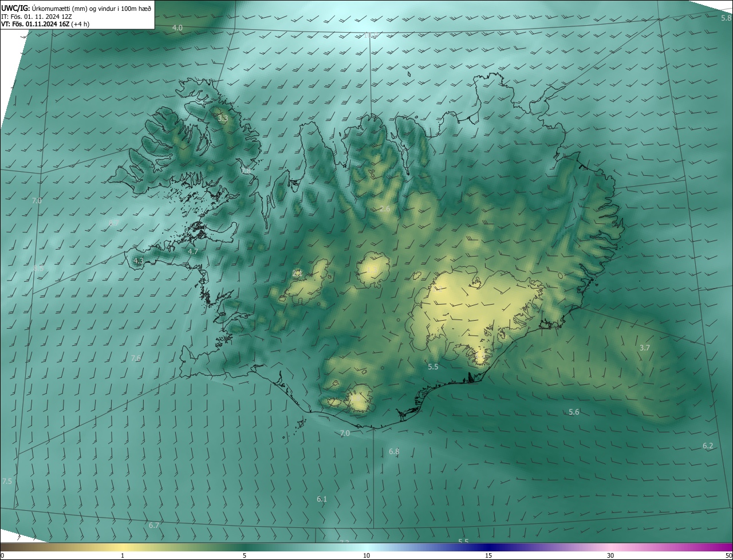The image size is (733, 560).
Task: Click the 2.6 value in northern Iceland
Action: point(385,209)
